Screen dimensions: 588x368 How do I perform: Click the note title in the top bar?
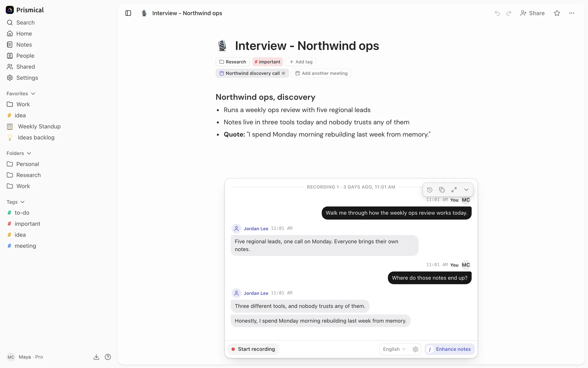(x=187, y=13)
